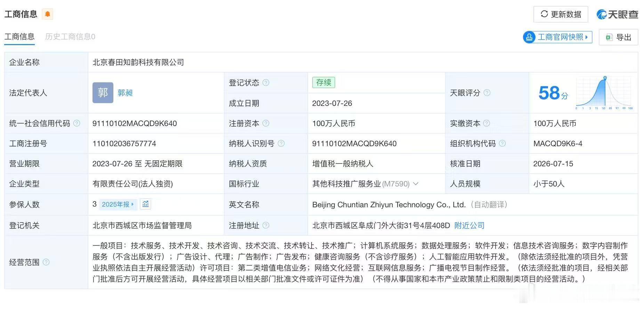Viewport: 644px width, 309px height.
Task: Click registered address 北京市西城区阜成门外大街31号4层408D
Action: (381, 225)
